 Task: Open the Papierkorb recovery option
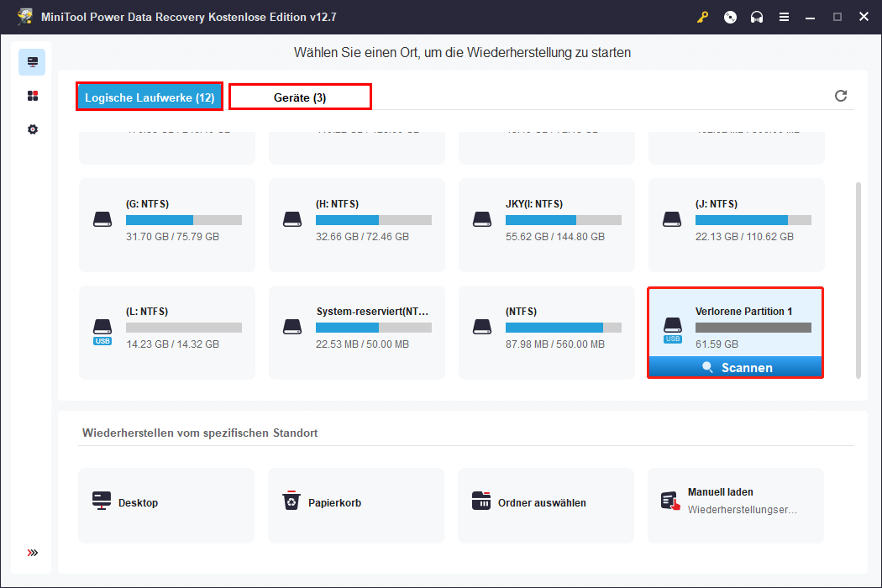coord(355,505)
